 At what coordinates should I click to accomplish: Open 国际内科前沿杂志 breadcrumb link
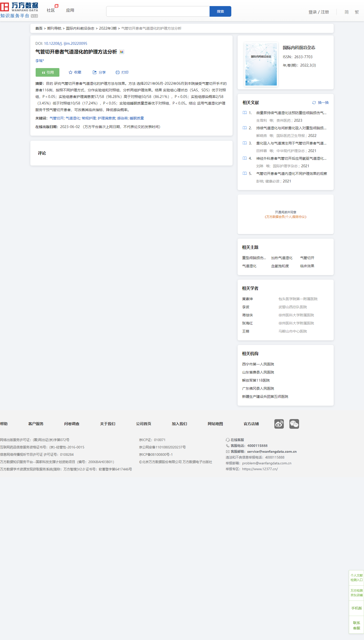point(80,28)
